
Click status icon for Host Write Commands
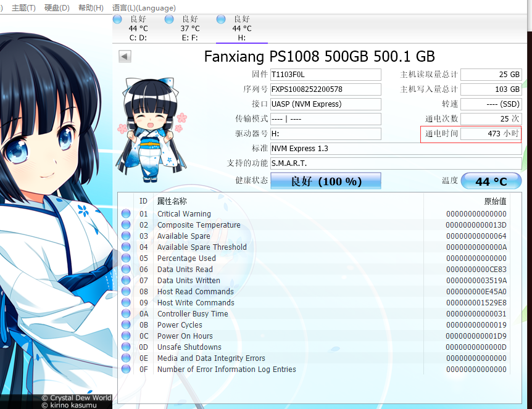(x=126, y=302)
